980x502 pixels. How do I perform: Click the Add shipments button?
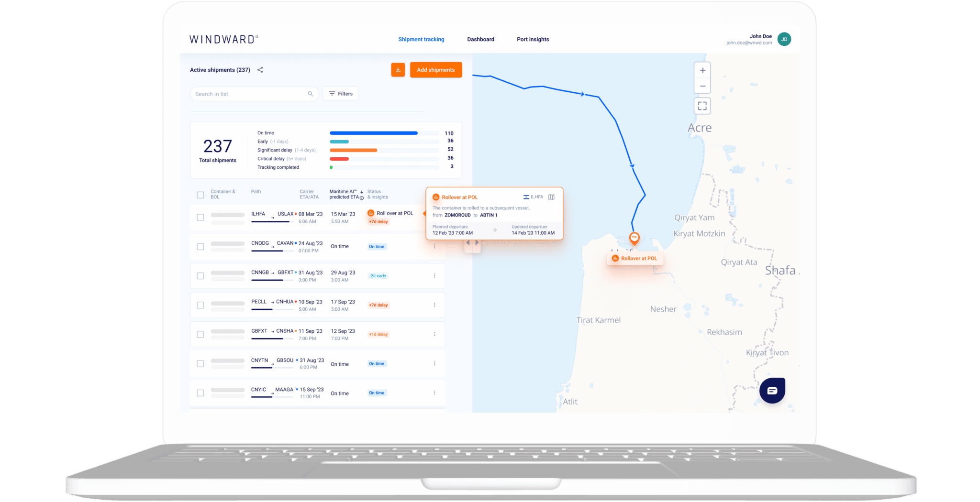pos(435,70)
